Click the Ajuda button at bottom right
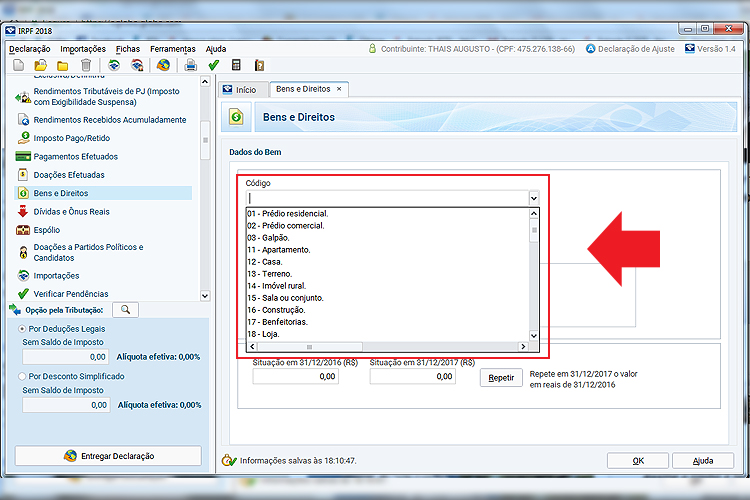 click(703, 461)
